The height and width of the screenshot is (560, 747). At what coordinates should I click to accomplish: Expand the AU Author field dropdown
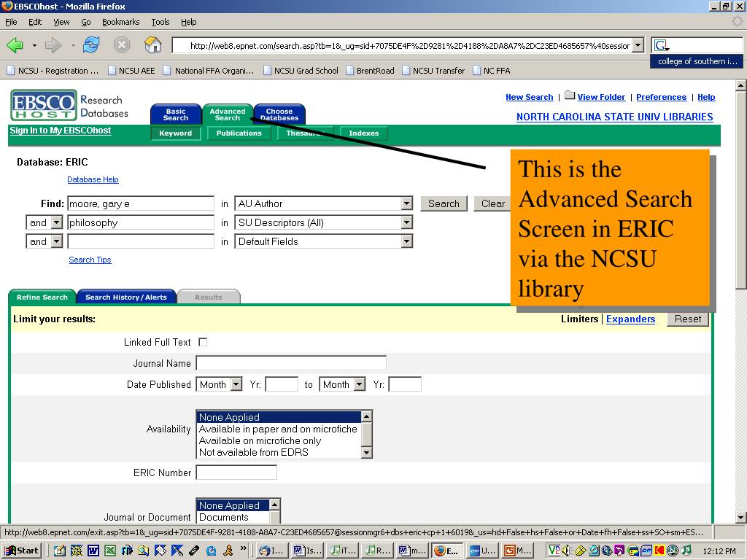click(x=406, y=204)
